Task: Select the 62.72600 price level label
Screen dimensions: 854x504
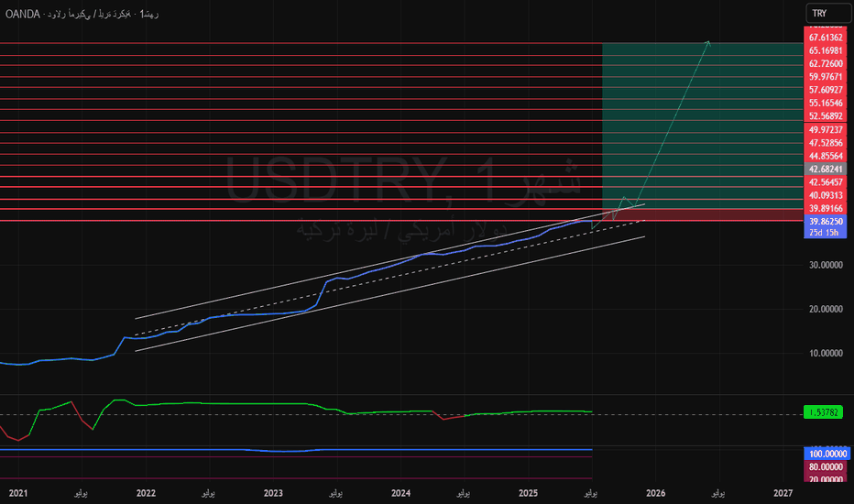Action: (x=825, y=64)
